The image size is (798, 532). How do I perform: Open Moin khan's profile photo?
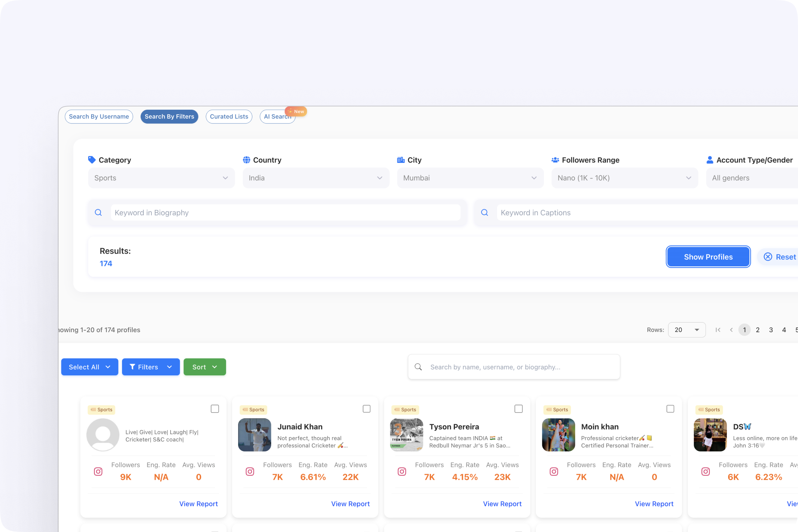pyautogui.click(x=559, y=435)
